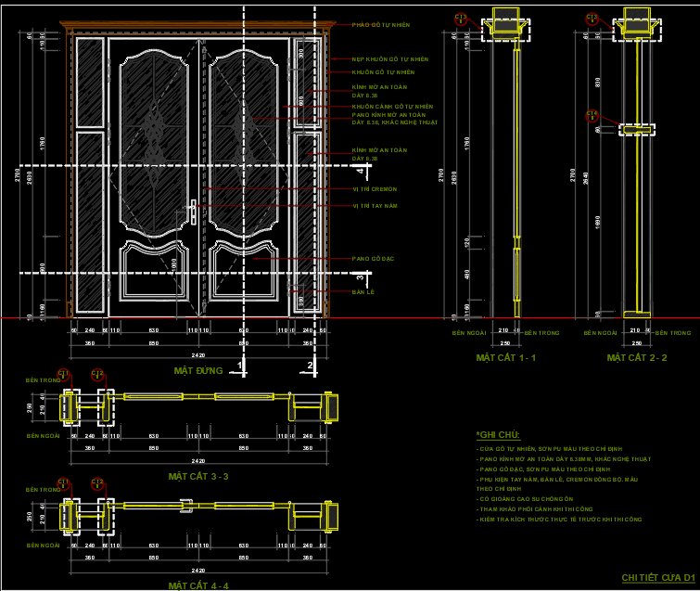Select the *GHI CHÚ notes heading

498,435
